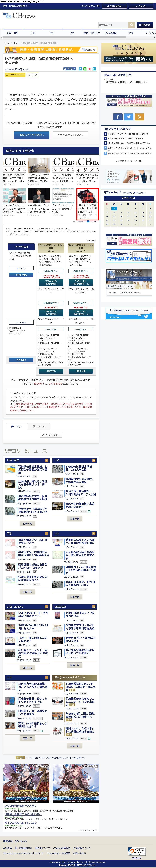This screenshot has width=156, height=868.
Task: Open the 話題・お知らせ navigation menu item
Action: point(91,33)
